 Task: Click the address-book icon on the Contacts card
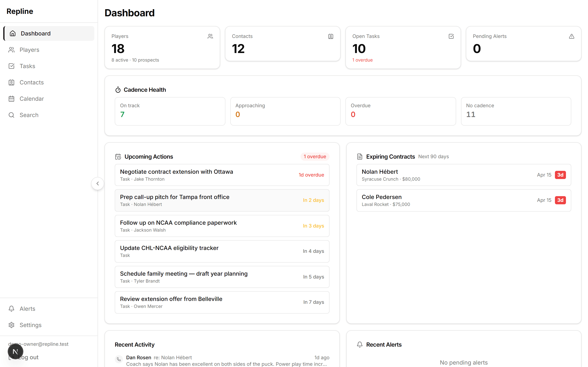(x=331, y=36)
